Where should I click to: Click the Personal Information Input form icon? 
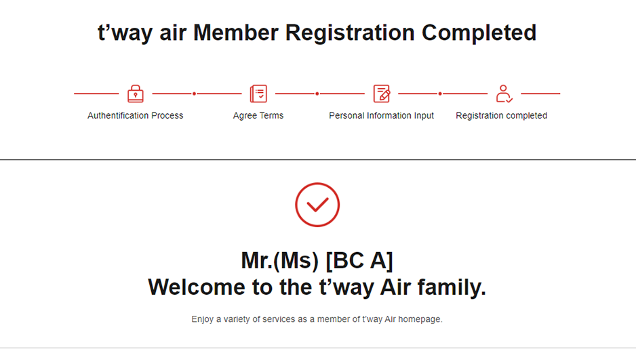click(x=382, y=94)
